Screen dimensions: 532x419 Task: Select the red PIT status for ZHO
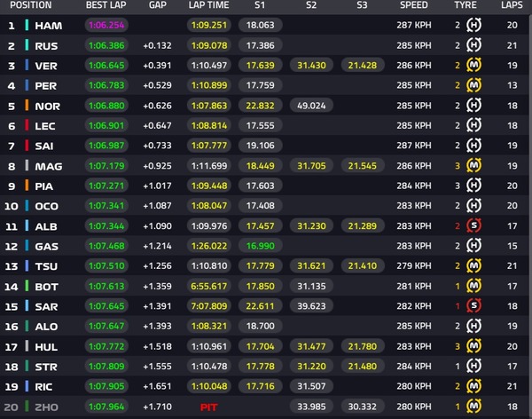coord(208,407)
